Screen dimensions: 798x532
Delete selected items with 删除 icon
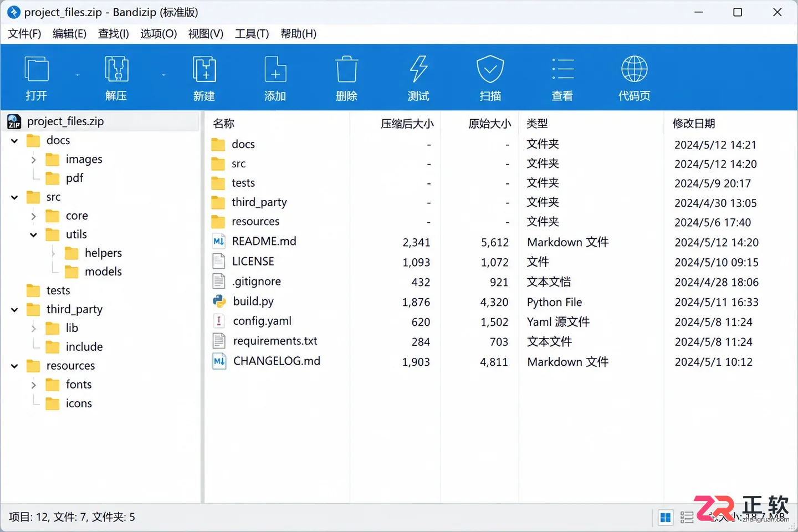[x=346, y=70]
